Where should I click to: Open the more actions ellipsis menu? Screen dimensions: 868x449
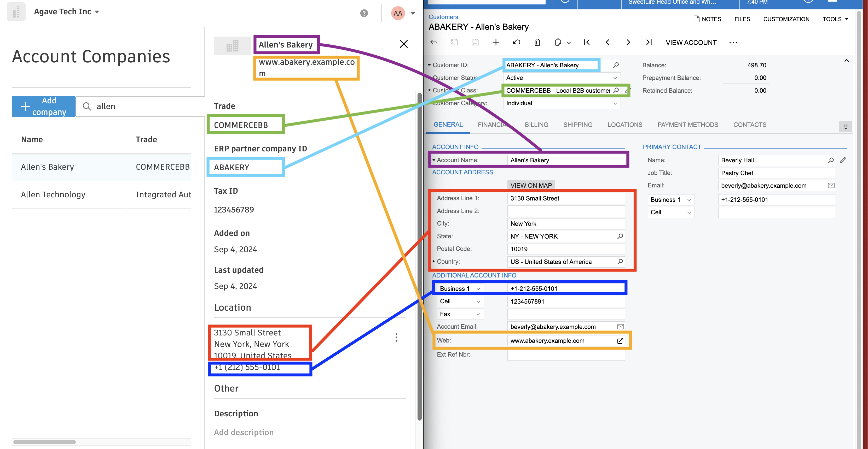tap(733, 42)
